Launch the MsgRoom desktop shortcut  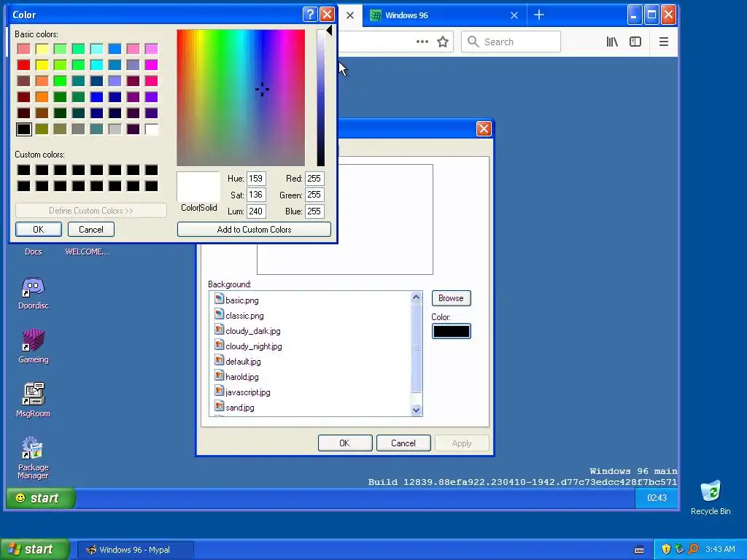(33, 400)
